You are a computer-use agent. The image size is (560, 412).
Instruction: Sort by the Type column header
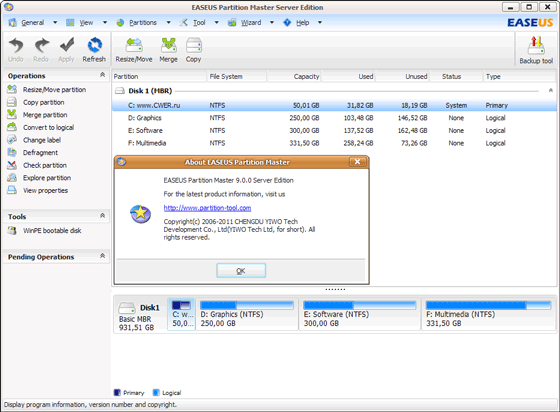point(520,76)
